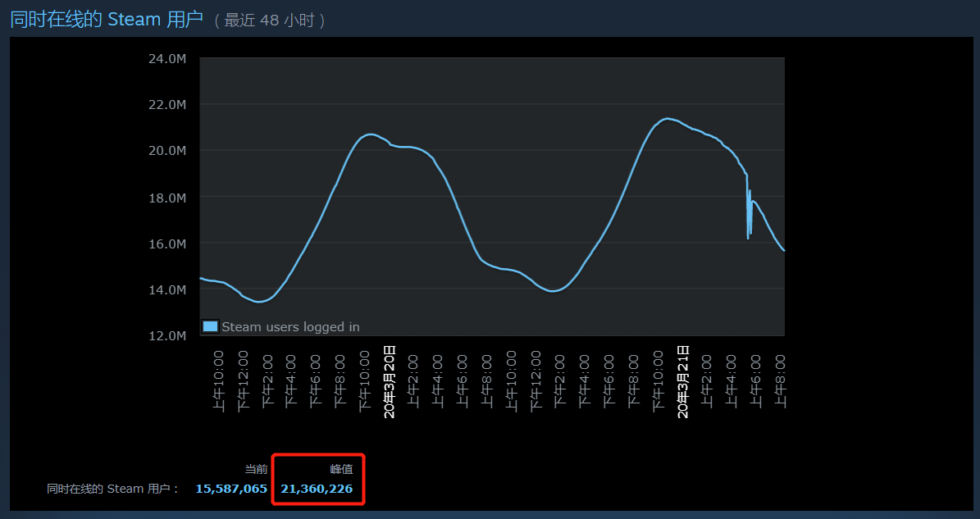This screenshot has height=519, width=980.
Task: Click the '20年3月21日' date label on x-axis
Action: (683, 381)
